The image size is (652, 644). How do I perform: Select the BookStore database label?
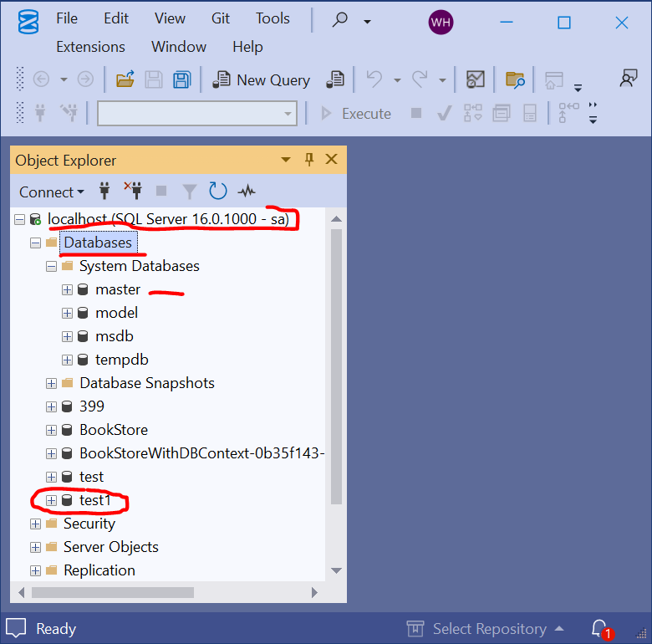(114, 430)
